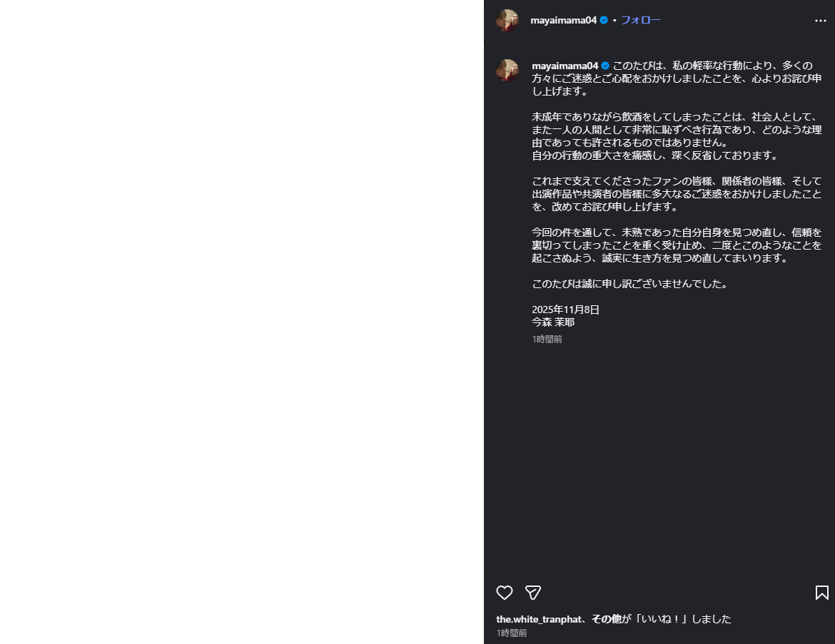
Task: Click the verified badge in the header
Action: (604, 20)
